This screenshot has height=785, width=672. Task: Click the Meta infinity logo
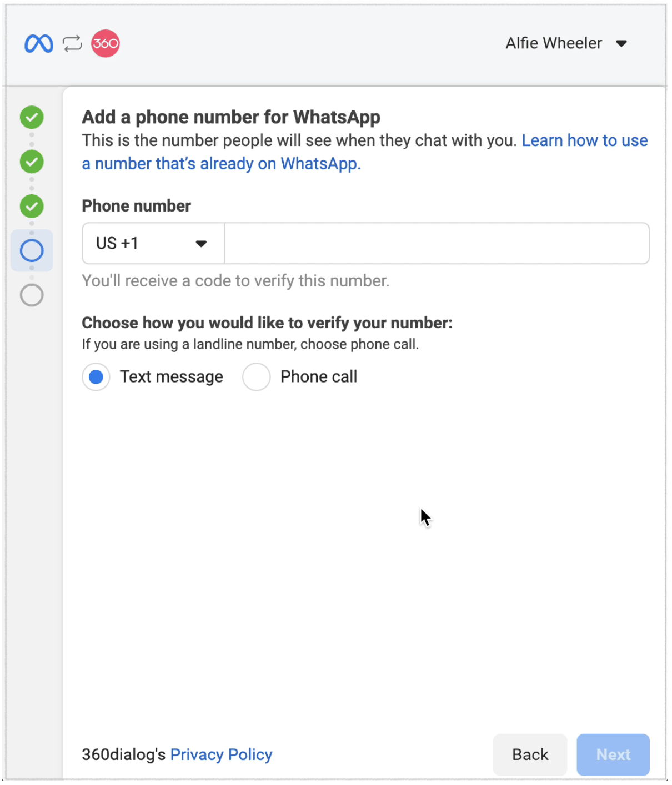click(39, 43)
